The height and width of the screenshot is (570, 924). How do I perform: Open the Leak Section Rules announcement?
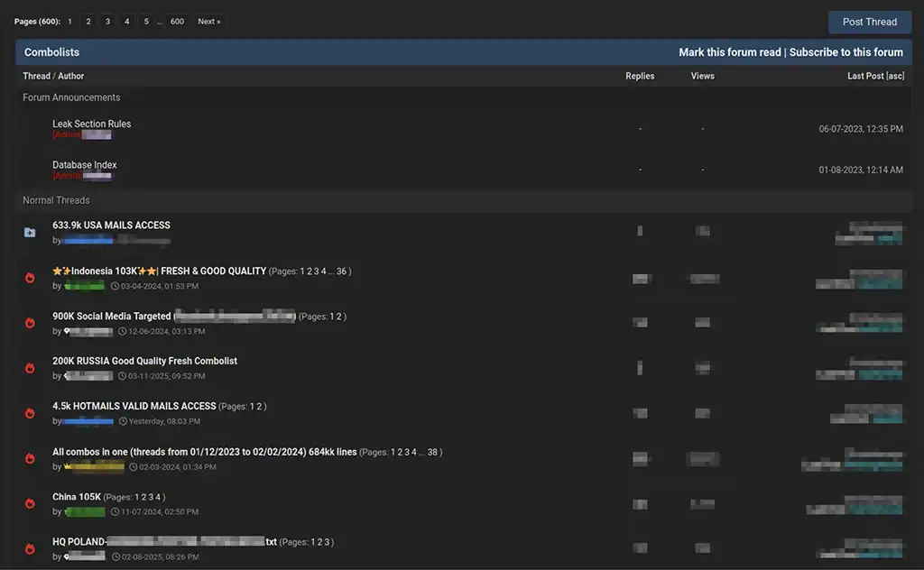(x=91, y=124)
